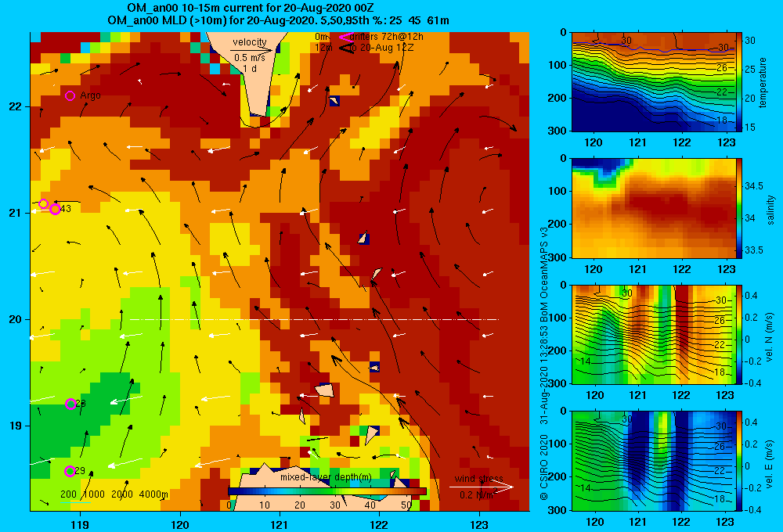Click the vel. E colorbar
The width and height of the screenshot is (783, 532).
click(739, 461)
